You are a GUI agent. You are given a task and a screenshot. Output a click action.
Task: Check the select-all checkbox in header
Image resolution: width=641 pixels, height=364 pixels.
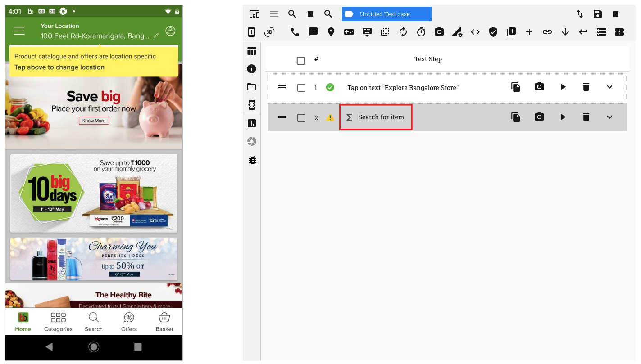click(301, 60)
